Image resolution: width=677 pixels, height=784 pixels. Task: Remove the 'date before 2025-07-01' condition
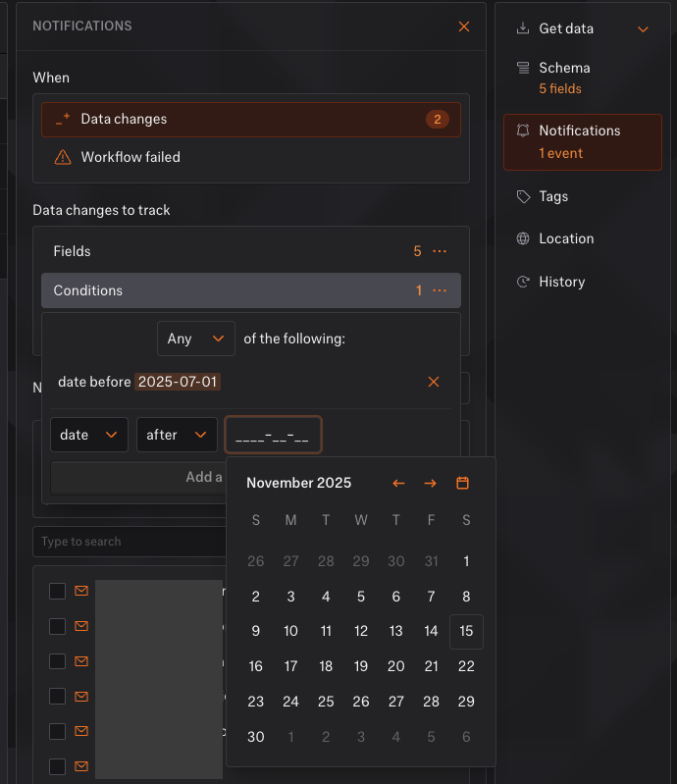(x=434, y=382)
